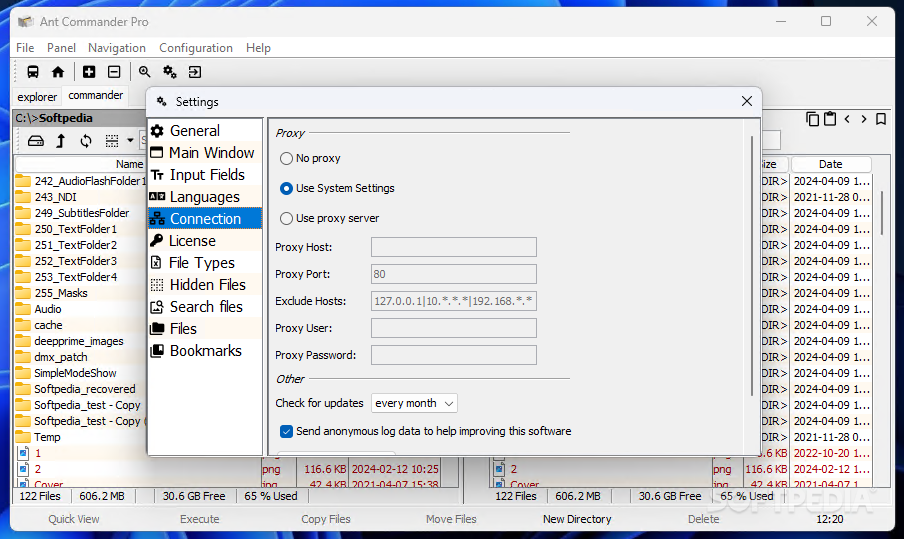Viewport: 904px width, 539px height.
Task: Click the Settings dialog vertical scrollbar
Action: pyautogui.click(x=752, y=265)
